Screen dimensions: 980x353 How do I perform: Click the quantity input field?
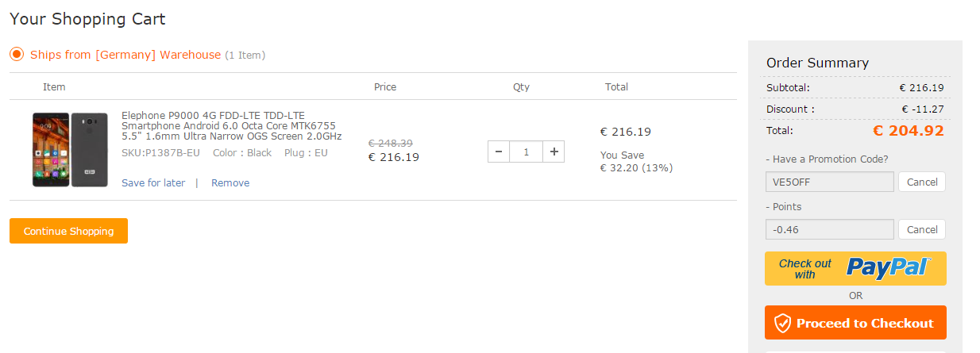coord(526,152)
